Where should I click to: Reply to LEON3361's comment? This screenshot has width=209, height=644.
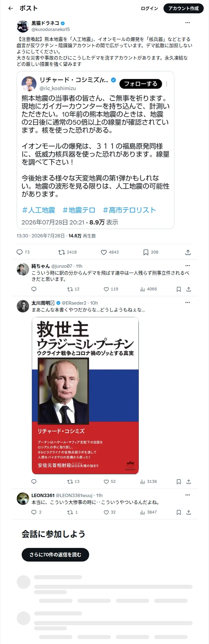(34, 512)
